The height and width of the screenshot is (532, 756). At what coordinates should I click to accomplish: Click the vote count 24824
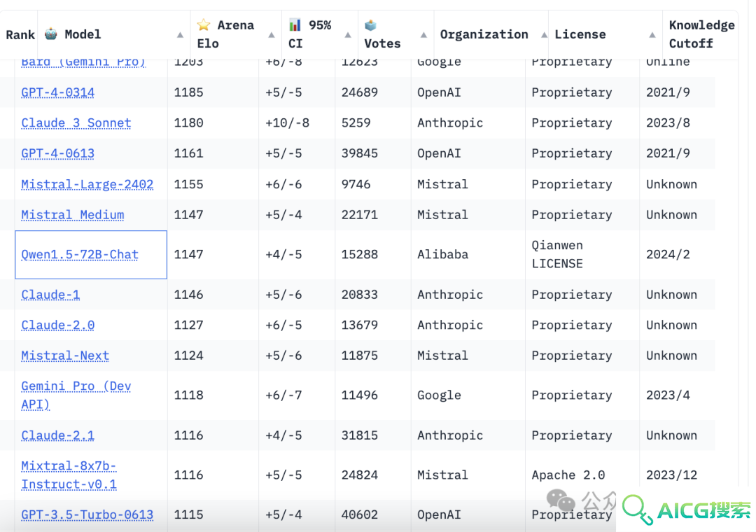[x=360, y=475]
